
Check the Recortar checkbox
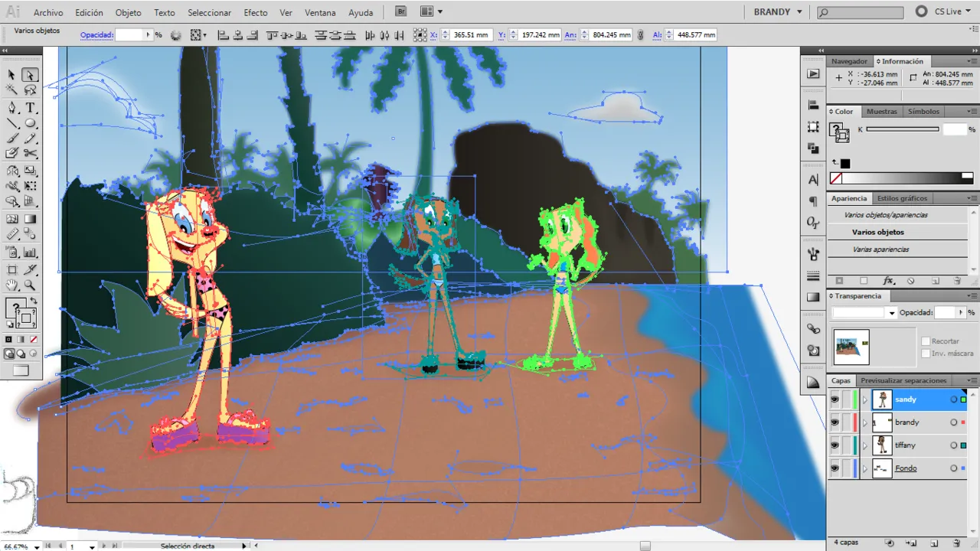[926, 341]
